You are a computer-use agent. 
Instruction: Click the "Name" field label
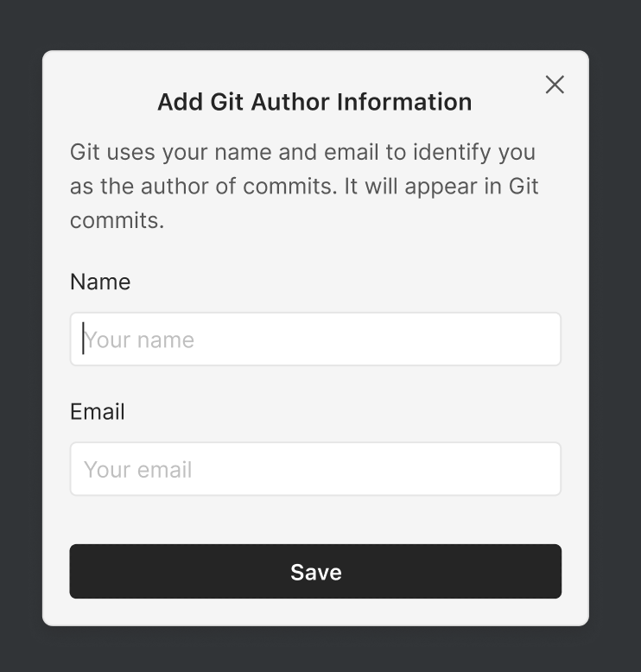pos(100,282)
